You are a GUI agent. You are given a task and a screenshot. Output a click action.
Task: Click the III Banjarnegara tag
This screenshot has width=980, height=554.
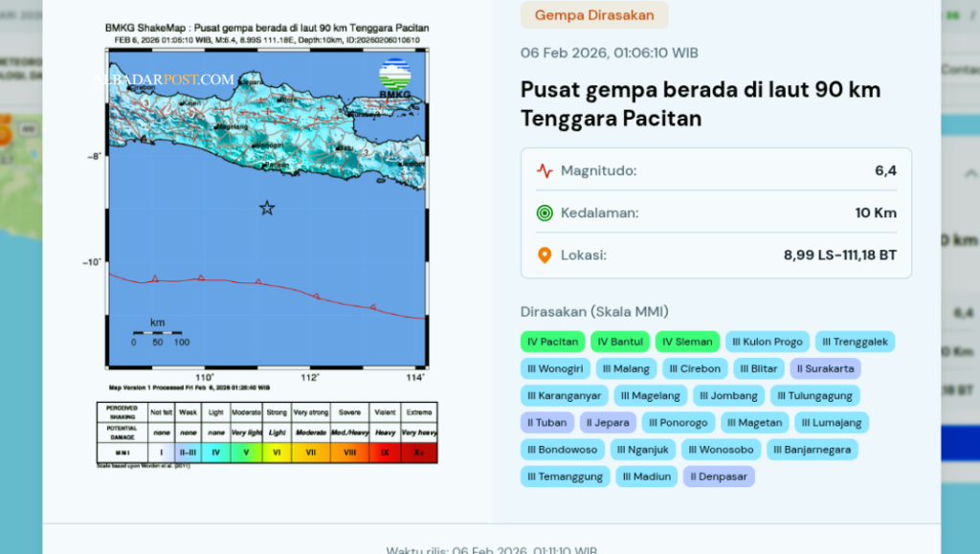tap(812, 449)
